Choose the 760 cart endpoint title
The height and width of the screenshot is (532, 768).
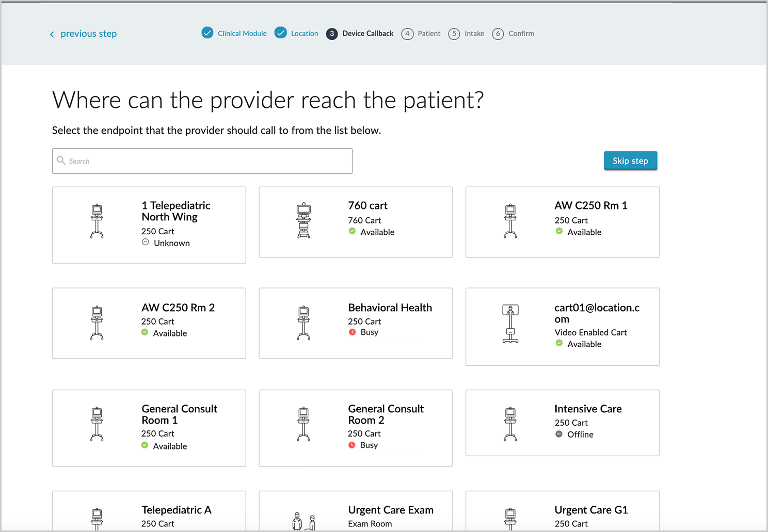click(x=367, y=205)
